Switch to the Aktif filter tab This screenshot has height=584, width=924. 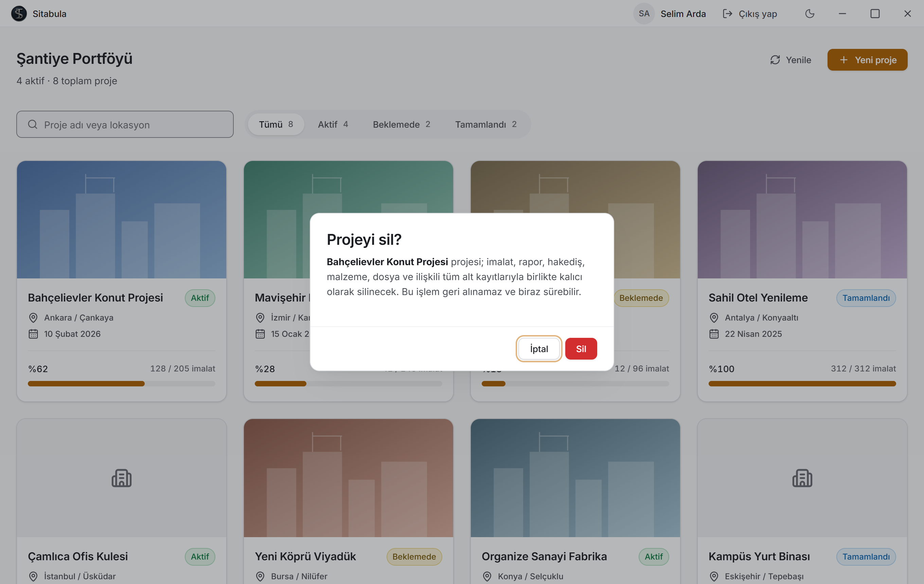333,124
